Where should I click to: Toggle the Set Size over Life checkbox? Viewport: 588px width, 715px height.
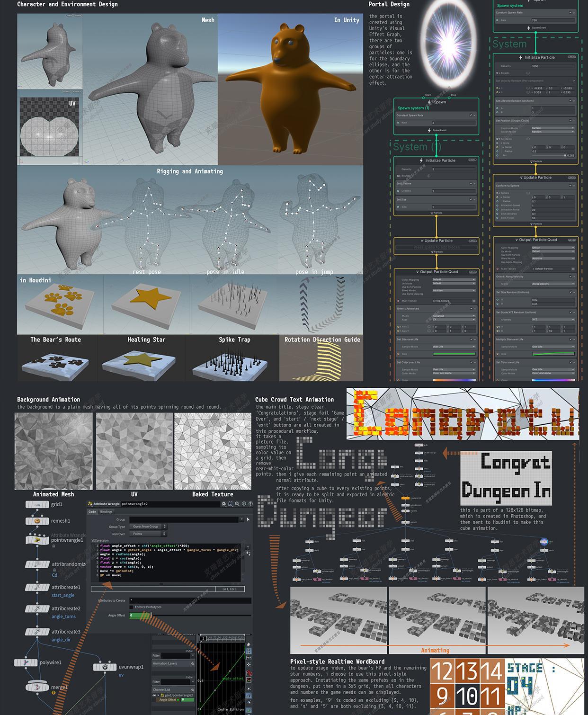(472, 340)
